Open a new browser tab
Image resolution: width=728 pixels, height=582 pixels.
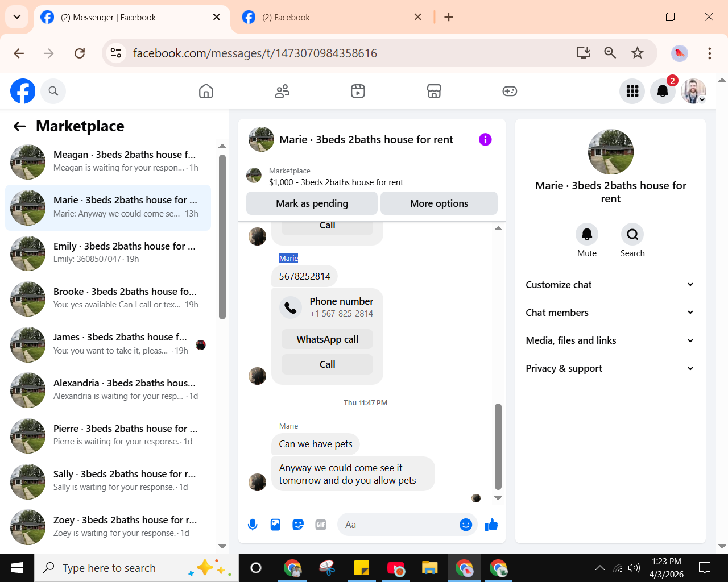[449, 17]
